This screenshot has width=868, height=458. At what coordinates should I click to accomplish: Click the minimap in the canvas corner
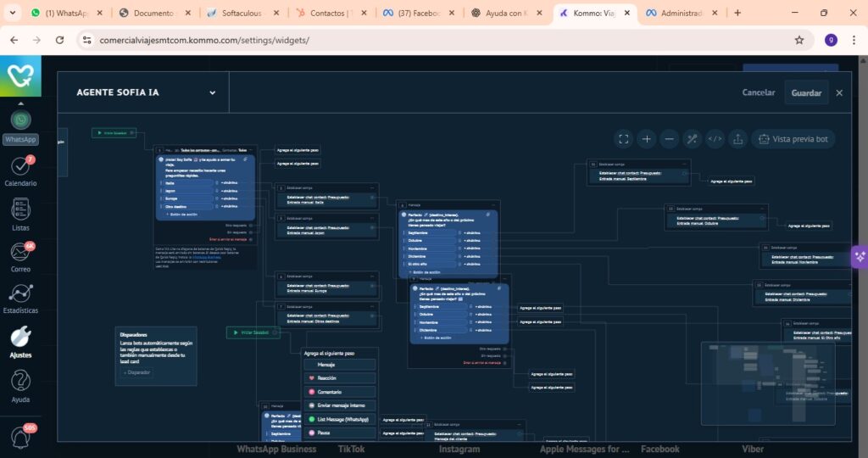767,383
